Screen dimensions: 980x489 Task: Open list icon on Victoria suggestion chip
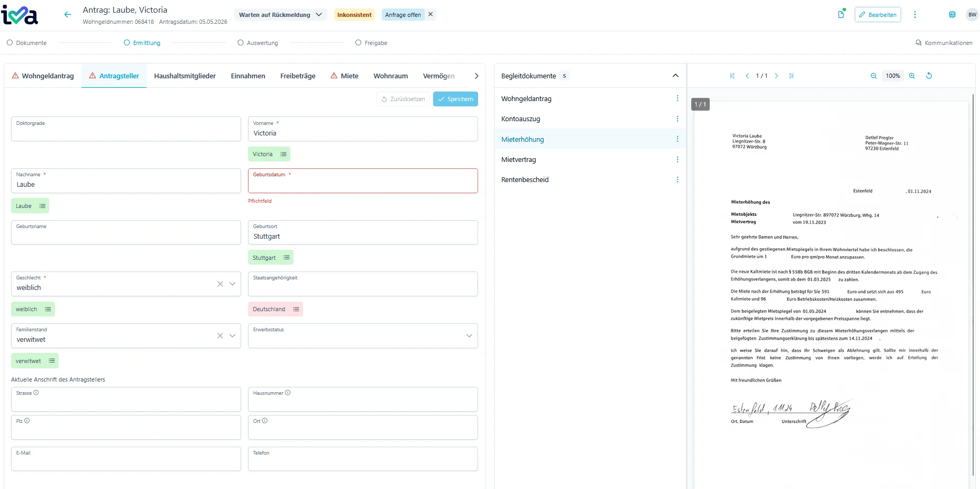pos(283,154)
